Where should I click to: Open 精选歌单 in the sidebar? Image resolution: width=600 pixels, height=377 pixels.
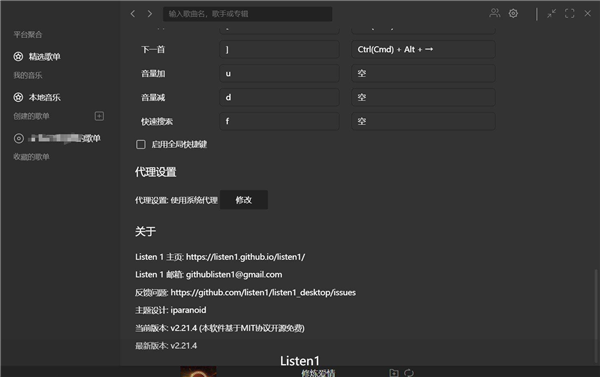click(x=37, y=57)
